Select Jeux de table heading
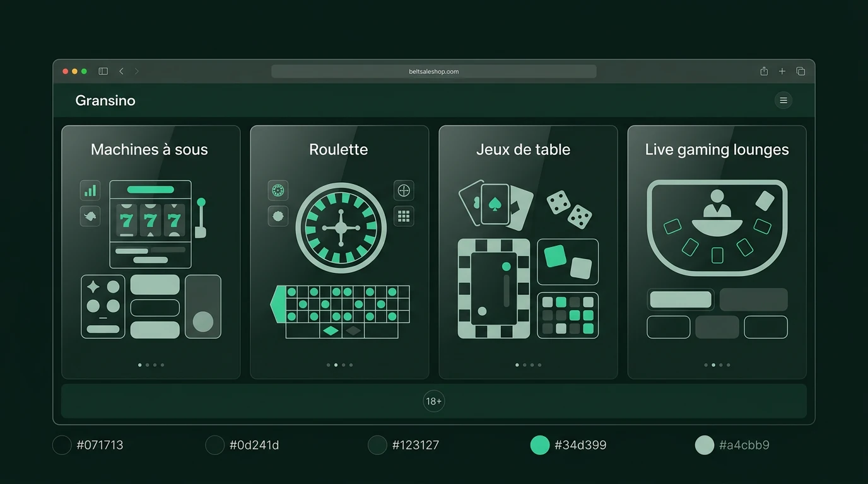This screenshot has width=868, height=484. (524, 149)
